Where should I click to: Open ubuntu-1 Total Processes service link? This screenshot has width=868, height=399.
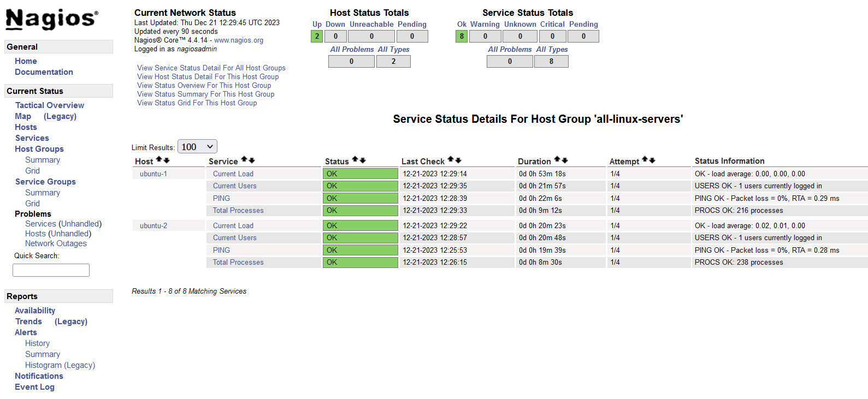coord(238,211)
